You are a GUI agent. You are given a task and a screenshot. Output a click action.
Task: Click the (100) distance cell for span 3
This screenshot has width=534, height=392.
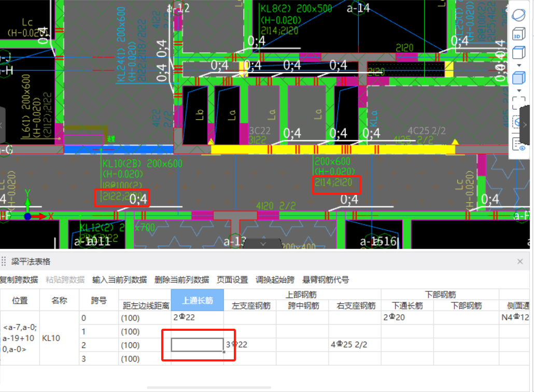[x=145, y=359]
